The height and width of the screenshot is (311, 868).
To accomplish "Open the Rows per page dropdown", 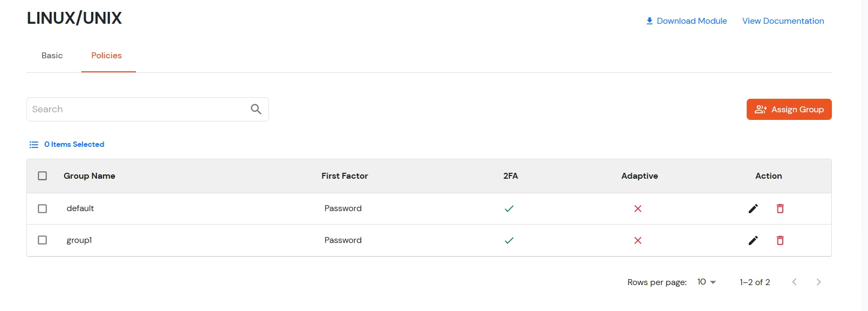I will click(x=706, y=282).
